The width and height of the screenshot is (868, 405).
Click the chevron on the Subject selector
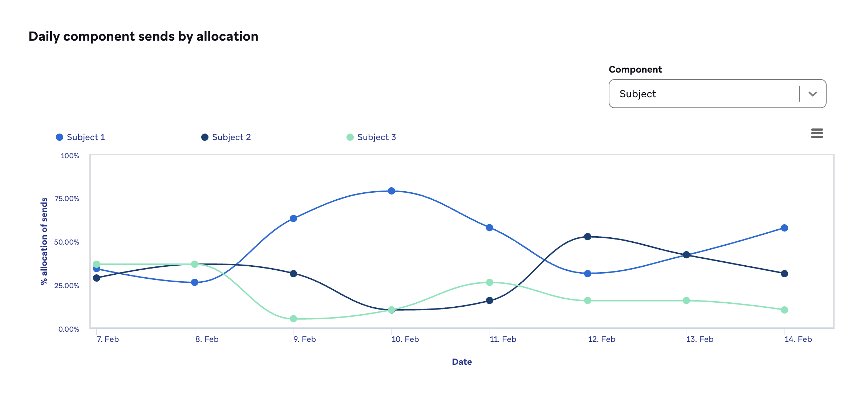(813, 94)
